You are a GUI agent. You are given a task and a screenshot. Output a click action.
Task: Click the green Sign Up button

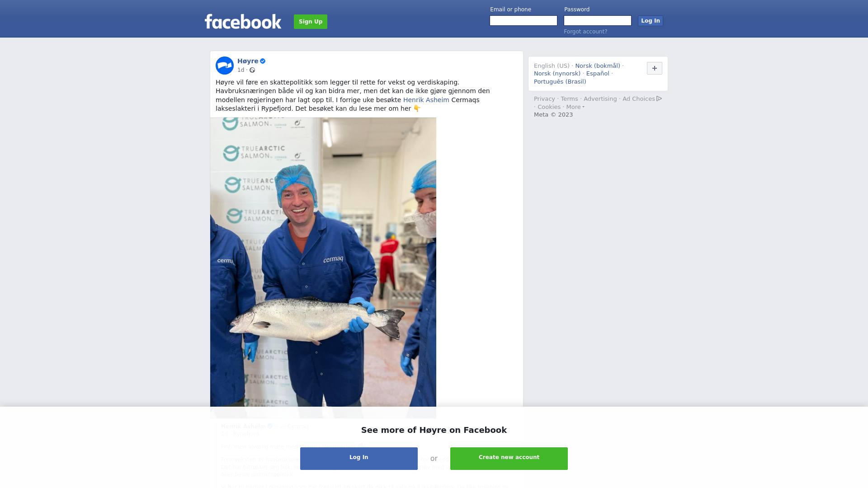[311, 22]
